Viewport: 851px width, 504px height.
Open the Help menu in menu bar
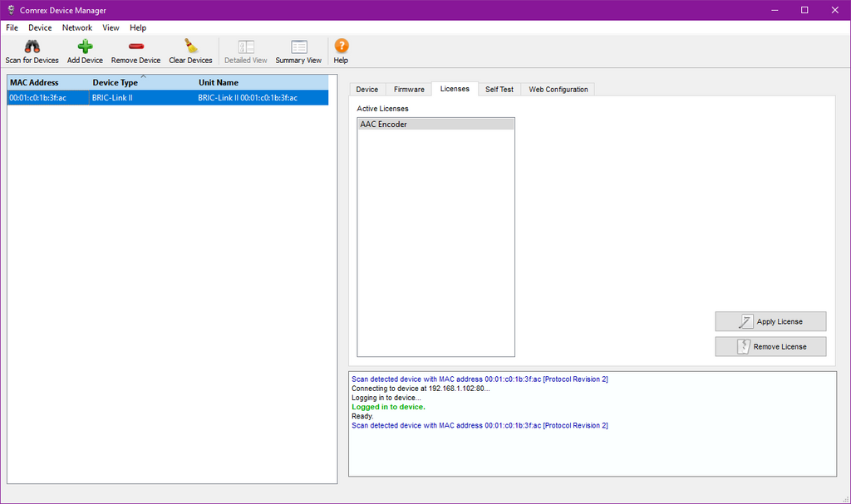pyautogui.click(x=138, y=27)
